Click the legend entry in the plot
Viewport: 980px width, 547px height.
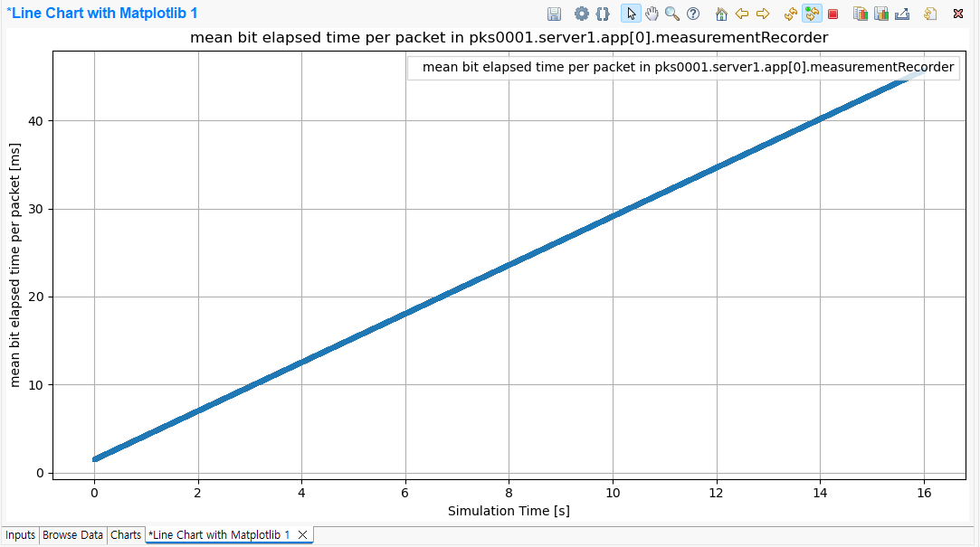tap(687, 67)
